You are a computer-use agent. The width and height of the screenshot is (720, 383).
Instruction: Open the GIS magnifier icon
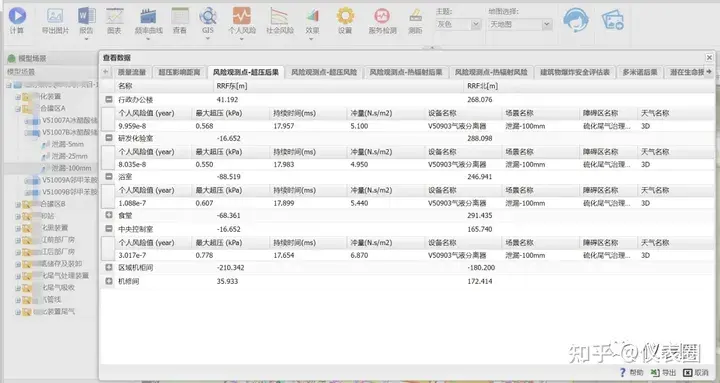(208, 16)
